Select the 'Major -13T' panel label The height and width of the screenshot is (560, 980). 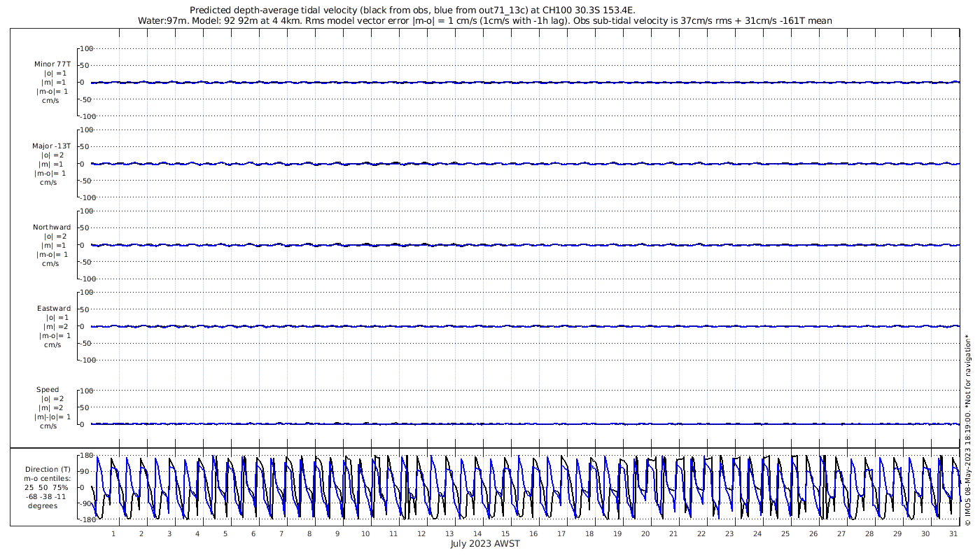pos(51,146)
